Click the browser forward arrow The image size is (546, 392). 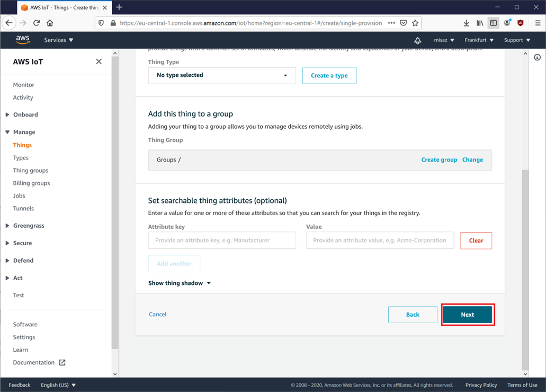coord(23,23)
